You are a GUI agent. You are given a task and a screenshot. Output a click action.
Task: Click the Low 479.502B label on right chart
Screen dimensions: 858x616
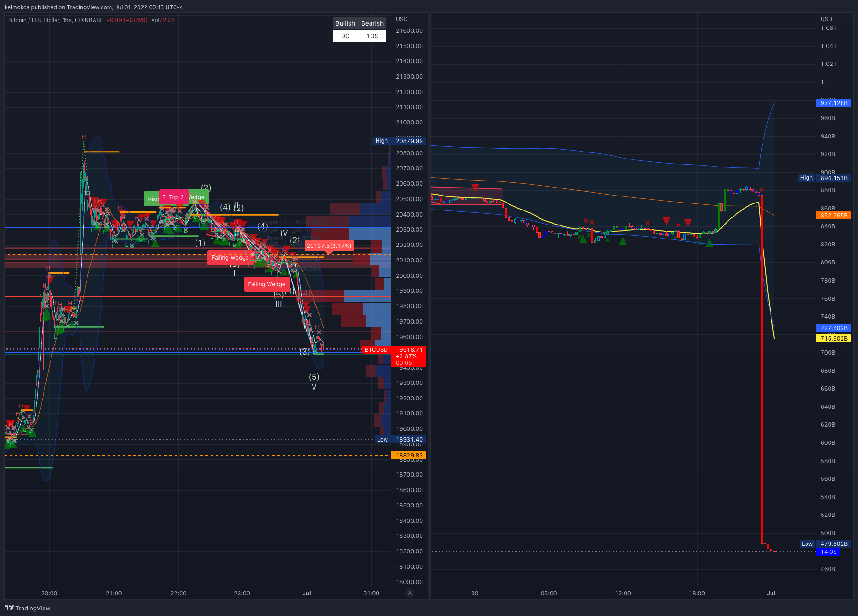(x=825, y=544)
